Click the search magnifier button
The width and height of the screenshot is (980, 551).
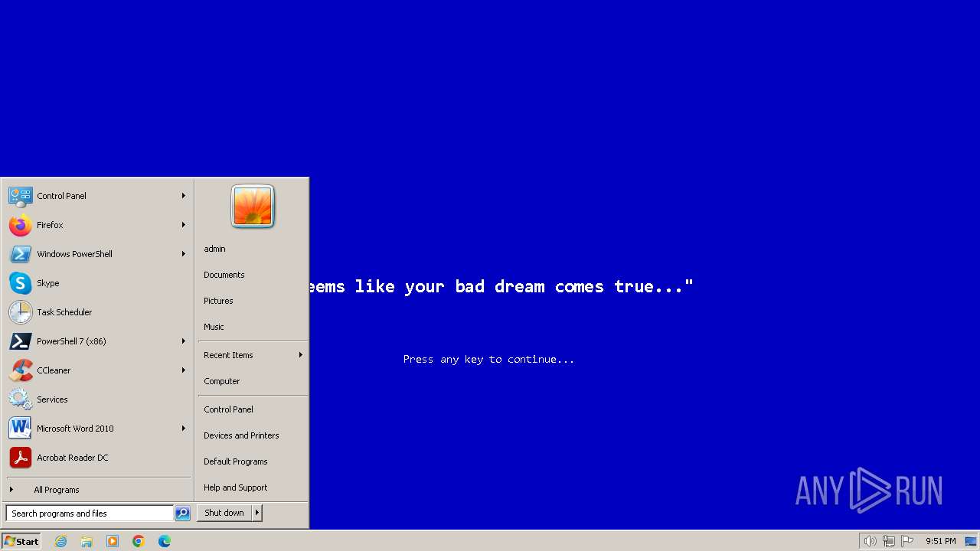(182, 514)
